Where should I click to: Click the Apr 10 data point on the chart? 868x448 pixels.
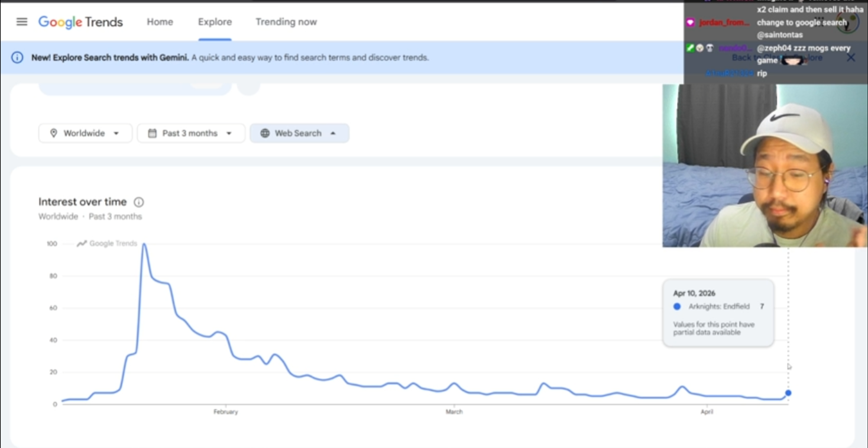coord(788,393)
